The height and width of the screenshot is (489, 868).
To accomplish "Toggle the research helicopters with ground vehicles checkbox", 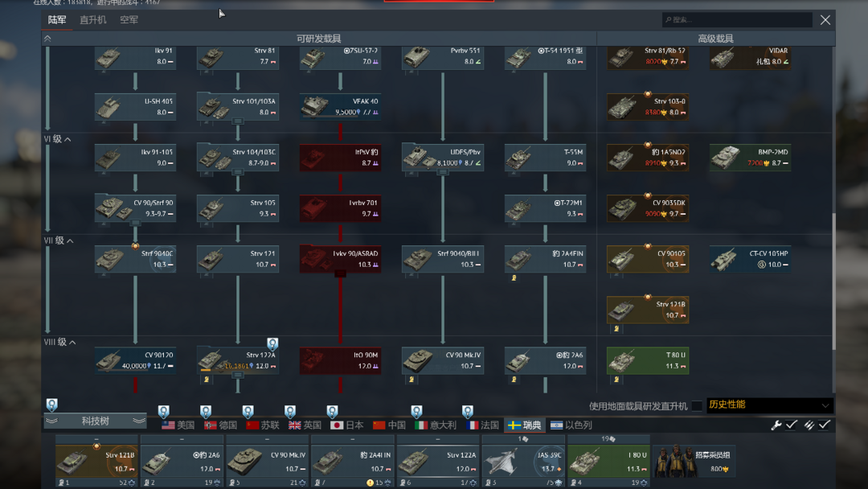I will point(697,406).
